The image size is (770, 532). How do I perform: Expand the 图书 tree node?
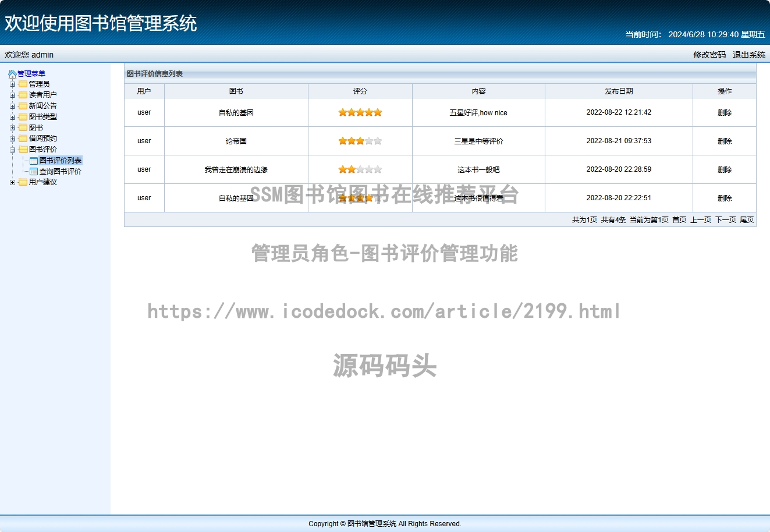pos(13,128)
